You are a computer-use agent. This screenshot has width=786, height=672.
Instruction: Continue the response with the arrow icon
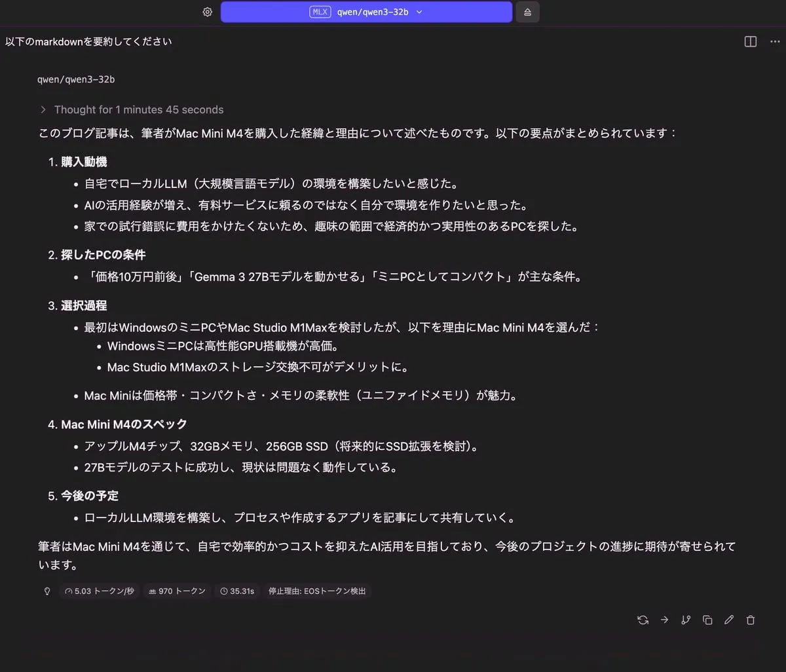pyautogui.click(x=664, y=620)
